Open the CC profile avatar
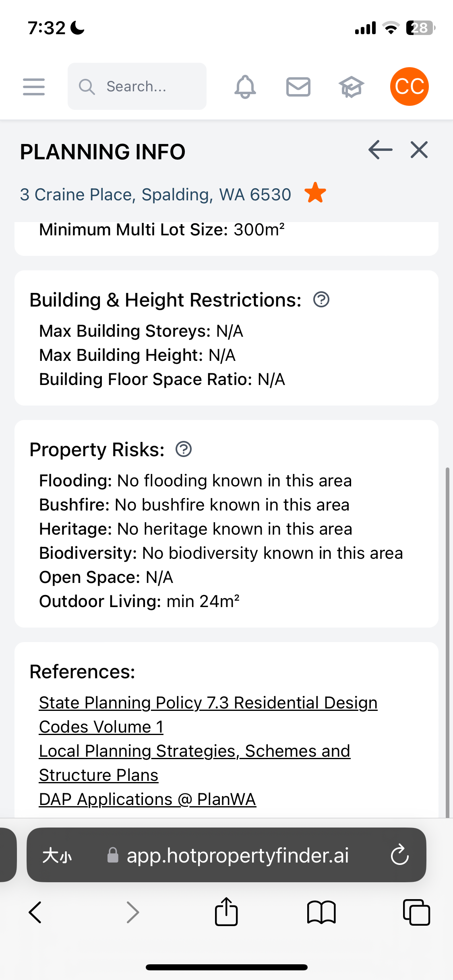This screenshot has width=453, height=980. tap(409, 86)
